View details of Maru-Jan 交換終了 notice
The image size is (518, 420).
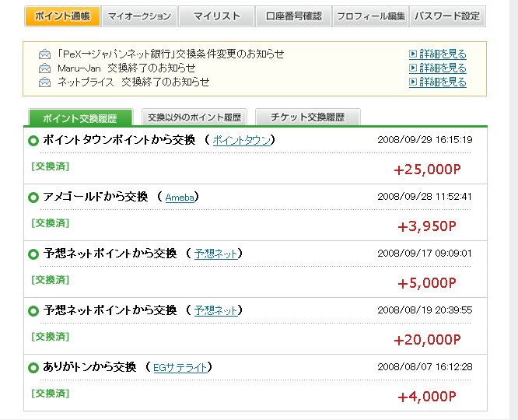[443, 68]
